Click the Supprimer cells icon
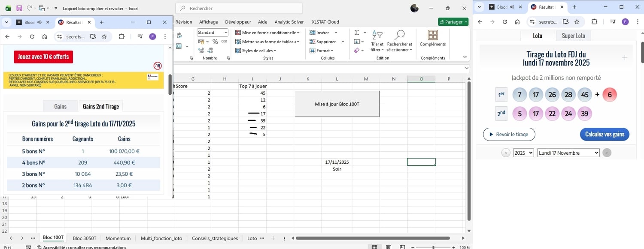 (313, 42)
